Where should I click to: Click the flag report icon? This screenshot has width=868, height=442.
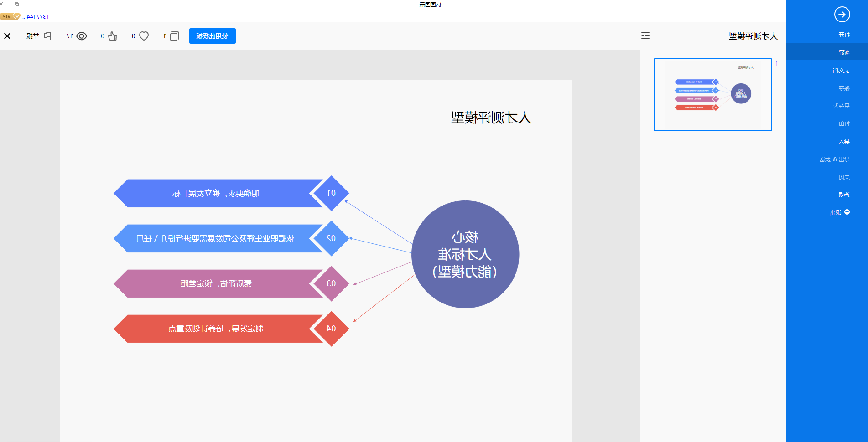(47, 36)
